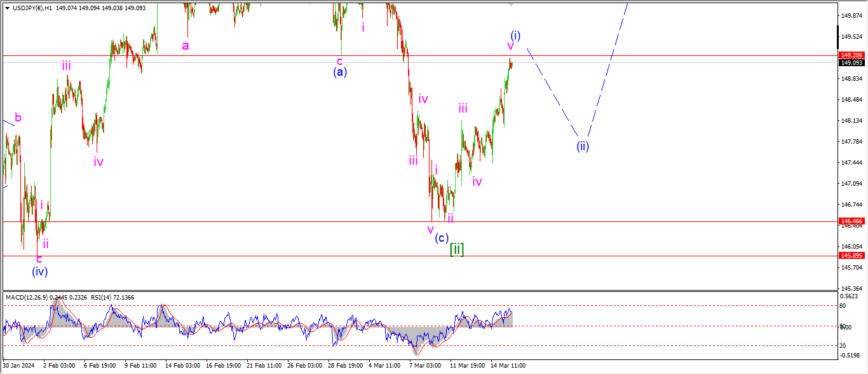The width and height of the screenshot is (868, 374).
Task: Click the red 149.206 price level tag
Action: [x=851, y=55]
